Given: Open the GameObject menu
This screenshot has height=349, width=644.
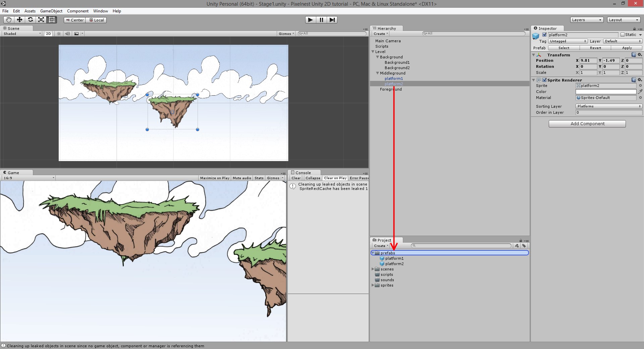Looking at the screenshot, I should [x=51, y=11].
